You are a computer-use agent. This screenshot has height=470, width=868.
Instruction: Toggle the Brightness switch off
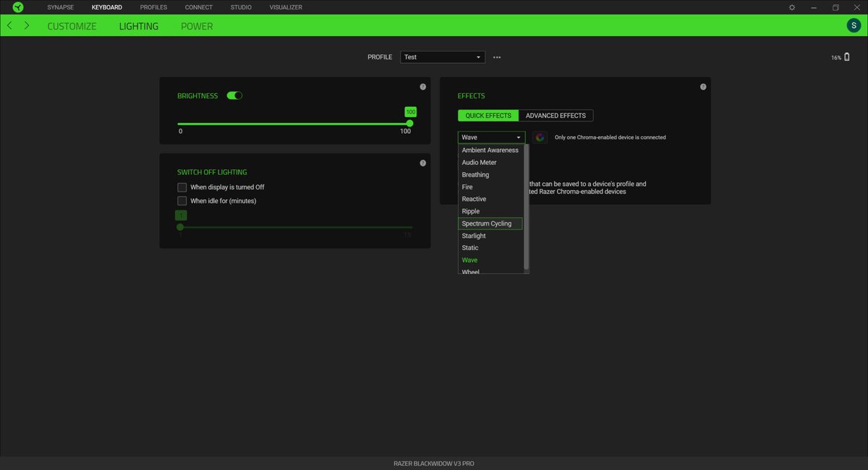click(x=234, y=95)
